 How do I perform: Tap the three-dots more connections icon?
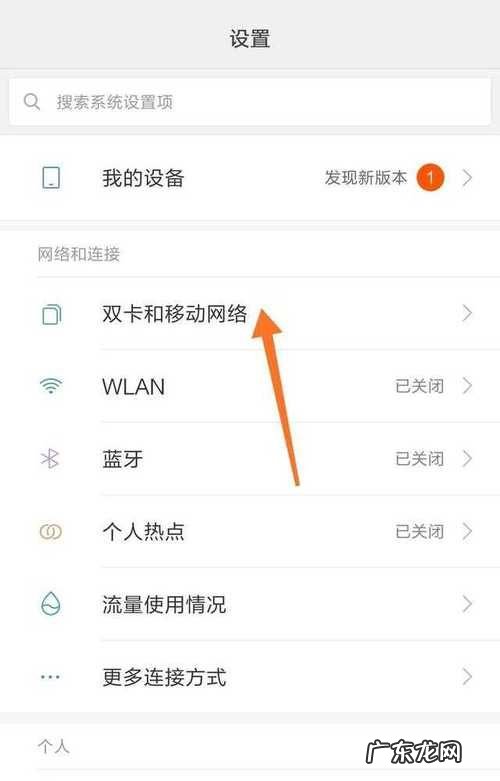click(x=50, y=677)
